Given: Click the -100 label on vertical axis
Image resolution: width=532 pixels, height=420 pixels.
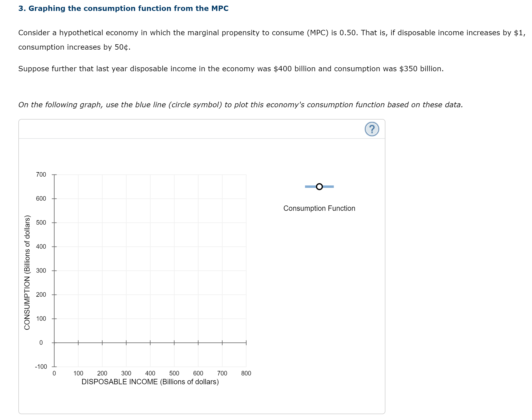Looking at the screenshot, I should click(41, 366).
